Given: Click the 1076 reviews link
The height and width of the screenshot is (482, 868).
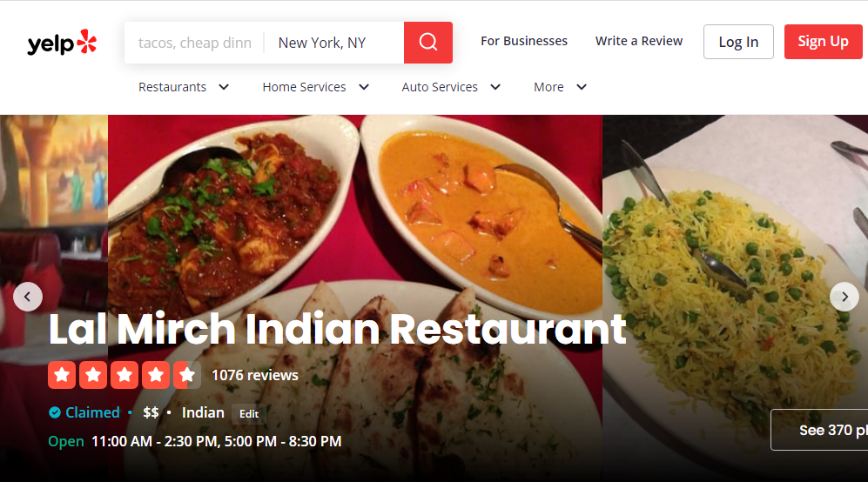Looking at the screenshot, I should click(x=254, y=375).
